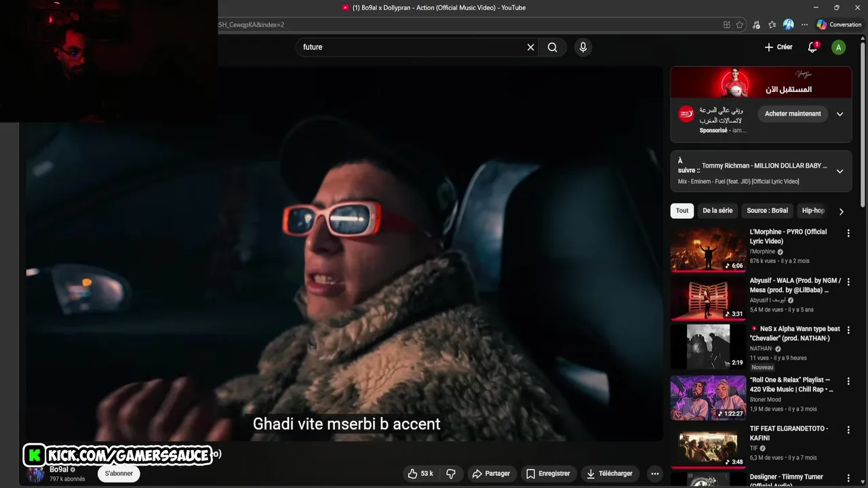Click the video player to pause

click(344, 254)
